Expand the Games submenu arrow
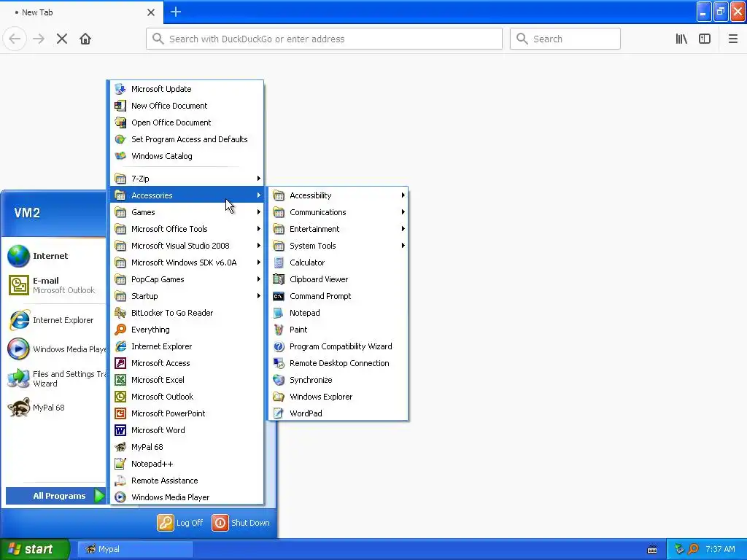 click(259, 212)
